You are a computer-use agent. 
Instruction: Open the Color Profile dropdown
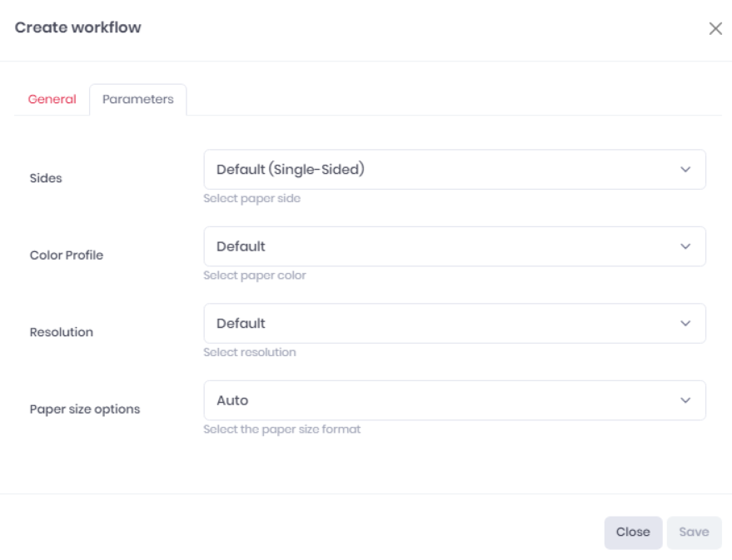click(x=455, y=246)
